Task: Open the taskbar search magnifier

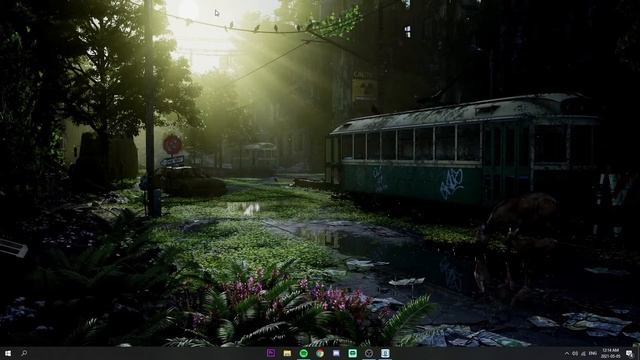Action: 24,353
